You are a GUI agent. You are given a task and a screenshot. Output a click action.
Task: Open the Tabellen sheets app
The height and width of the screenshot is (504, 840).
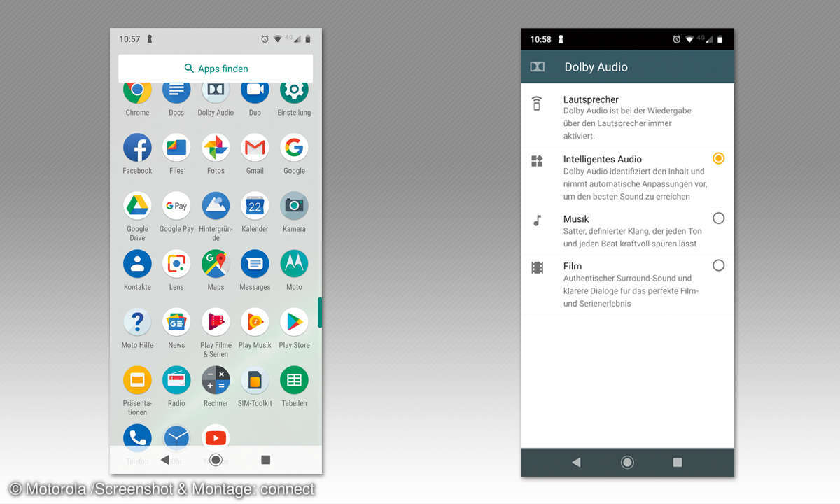(x=294, y=380)
